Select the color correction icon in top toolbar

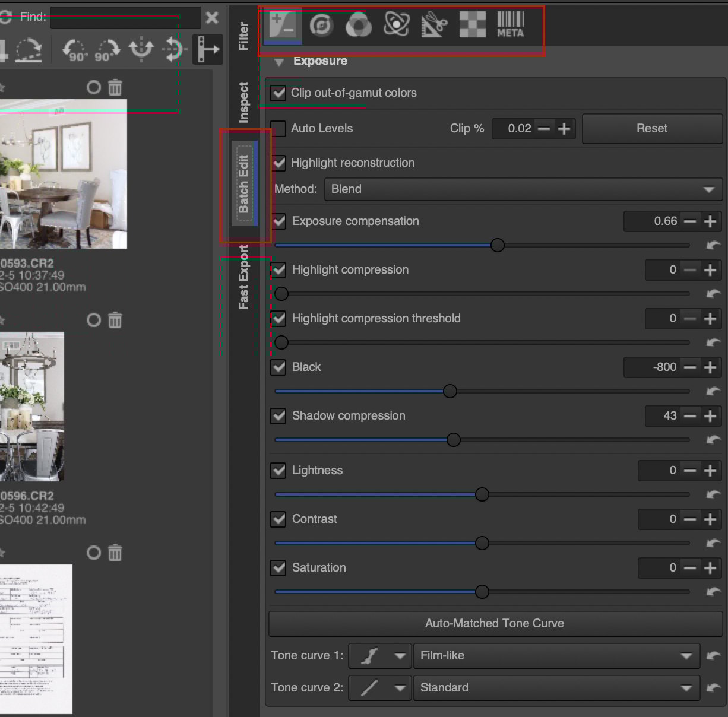pos(321,26)
